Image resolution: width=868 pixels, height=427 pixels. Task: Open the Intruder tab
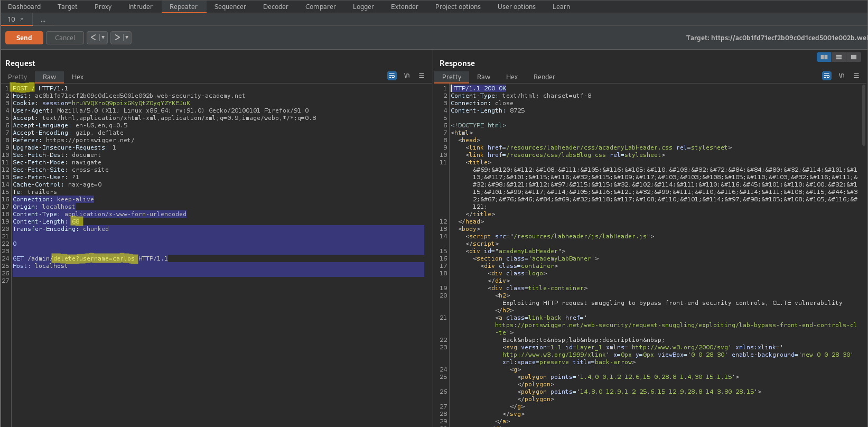141,6
